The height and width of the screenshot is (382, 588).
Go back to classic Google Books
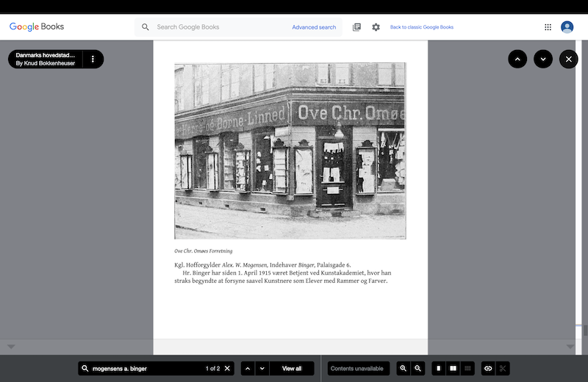421,27
